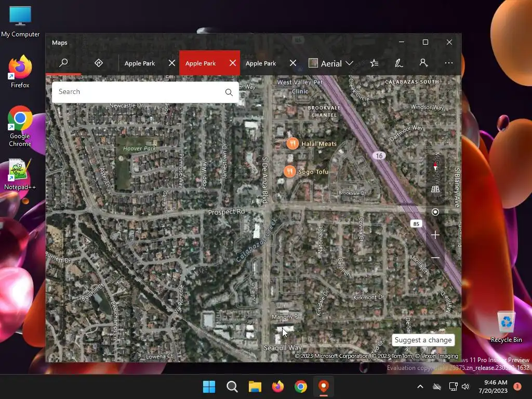Open the See more ellipsis menu

point(448,63)
